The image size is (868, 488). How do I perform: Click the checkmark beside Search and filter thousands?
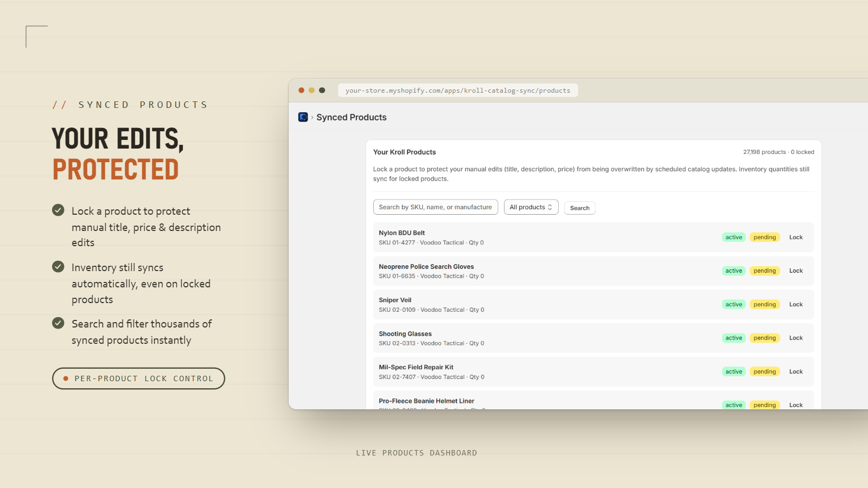click(x=58, y=323)
